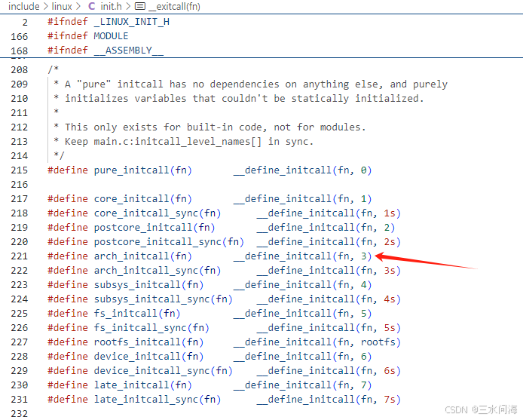The image size is (523, 420).
Task: Open the __exitcall(fn) breadcrumb symbol
Action: tap(174, 6)
